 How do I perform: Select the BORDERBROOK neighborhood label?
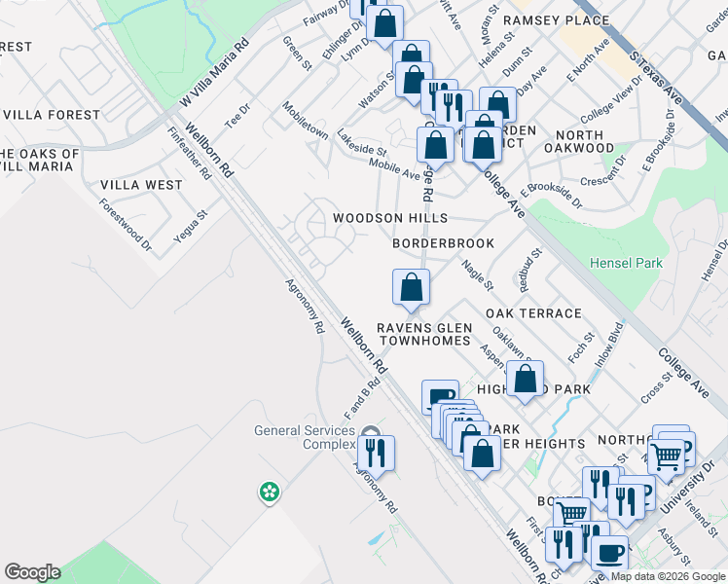pos(444,243)
